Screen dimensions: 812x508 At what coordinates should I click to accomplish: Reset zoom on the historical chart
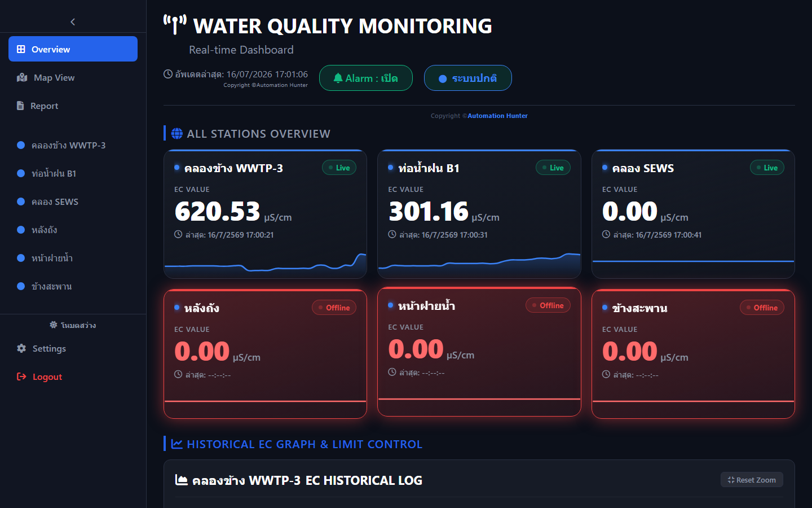pos(752,480)
